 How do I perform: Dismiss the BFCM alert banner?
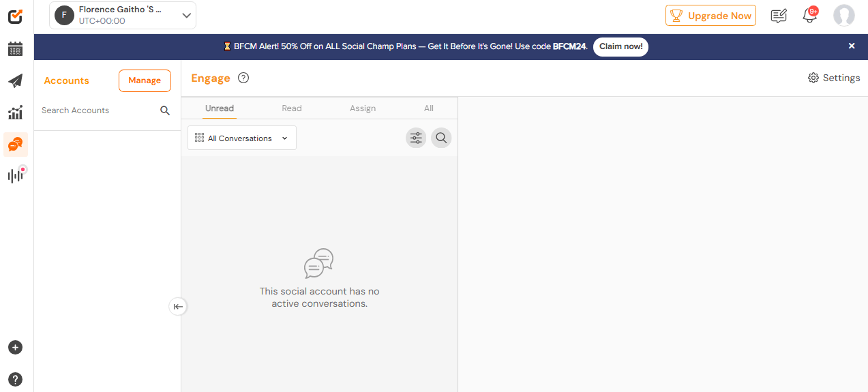[x=852, y=46]
